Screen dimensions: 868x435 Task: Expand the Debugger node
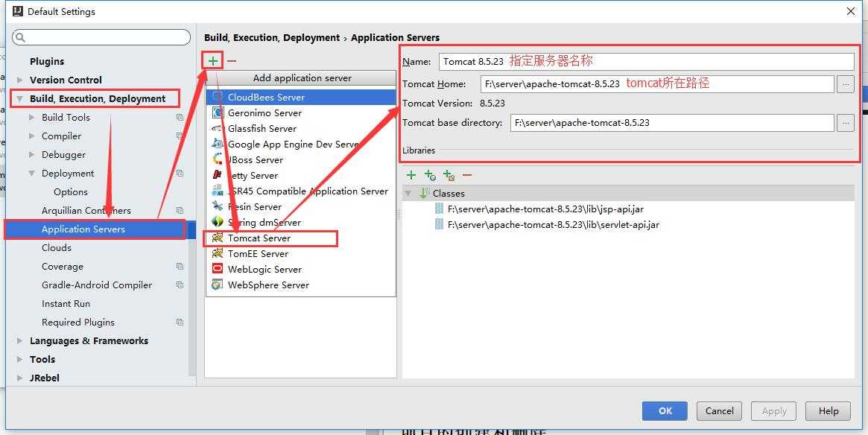point(31,155)
